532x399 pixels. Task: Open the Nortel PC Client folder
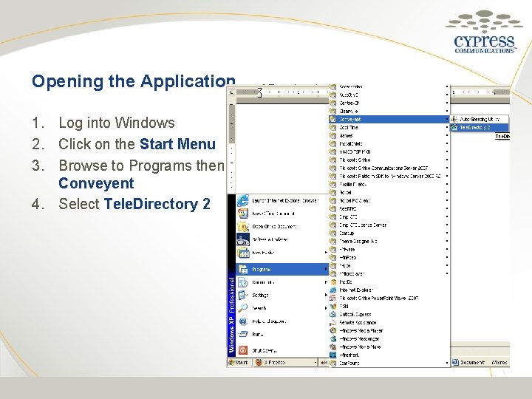[389, 200]
